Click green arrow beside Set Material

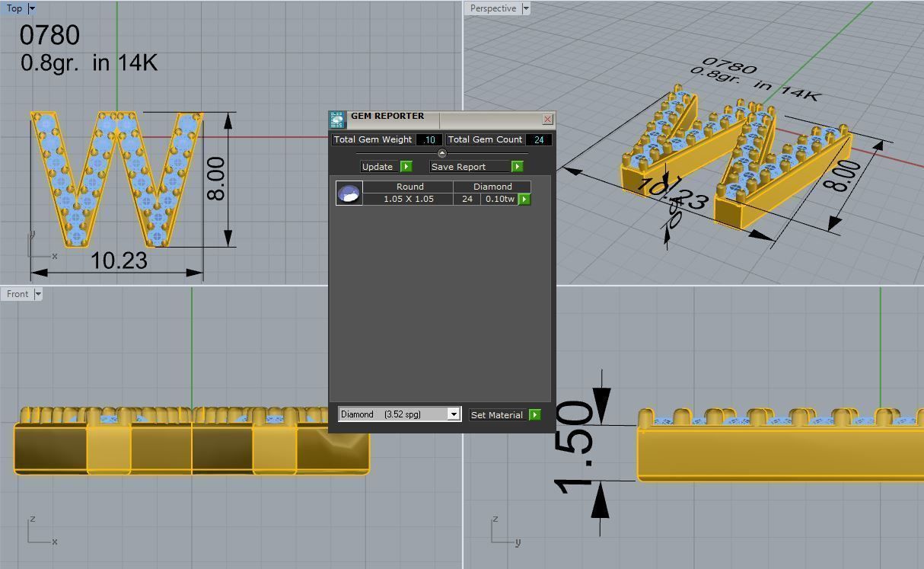[535, 414]
